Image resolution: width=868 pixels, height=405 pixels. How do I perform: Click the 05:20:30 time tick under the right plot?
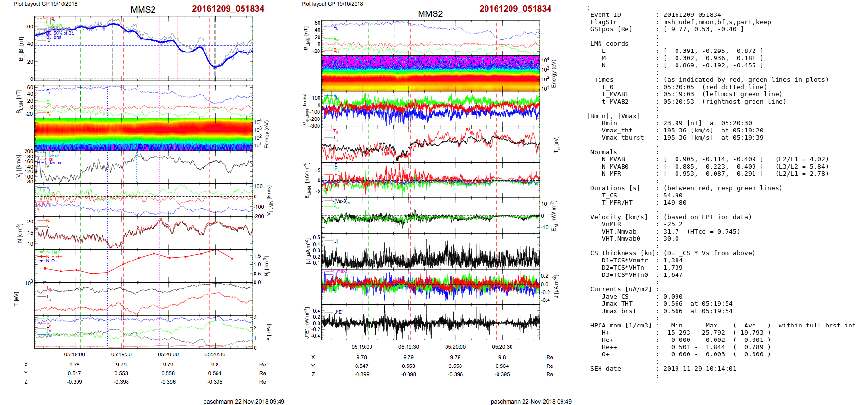[x=502, y=347]
